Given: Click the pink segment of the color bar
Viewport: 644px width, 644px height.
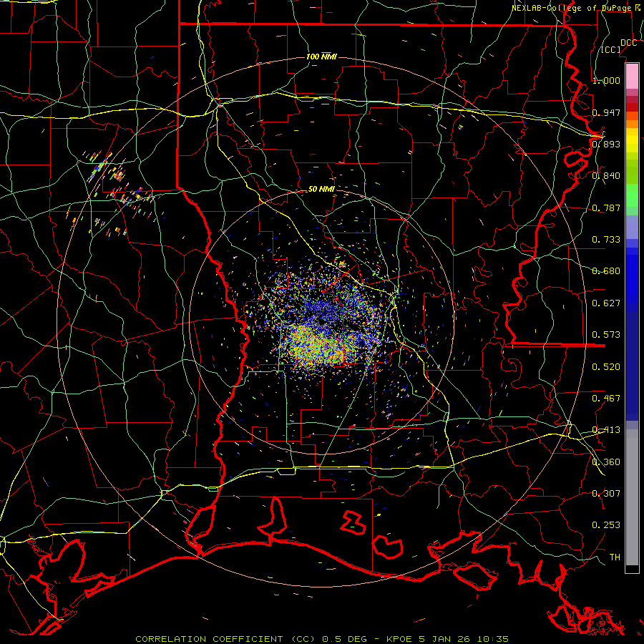Looking at the screenshot, I should point(632,76).
